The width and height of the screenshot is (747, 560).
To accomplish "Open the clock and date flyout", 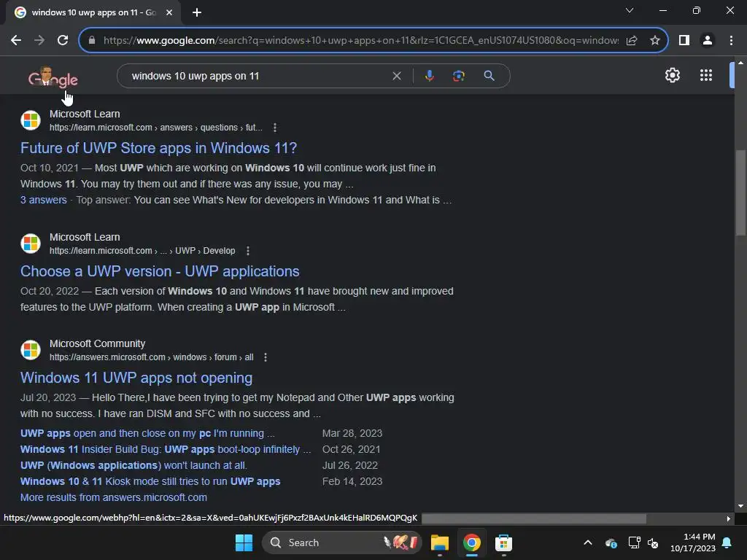I will click(x=693, y=542).
